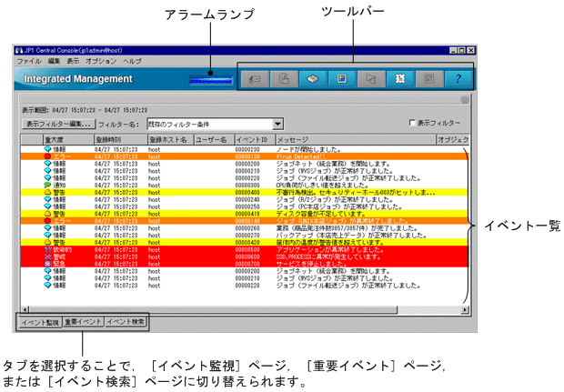Click the right arrow of horizontal scrollbar

466,309
